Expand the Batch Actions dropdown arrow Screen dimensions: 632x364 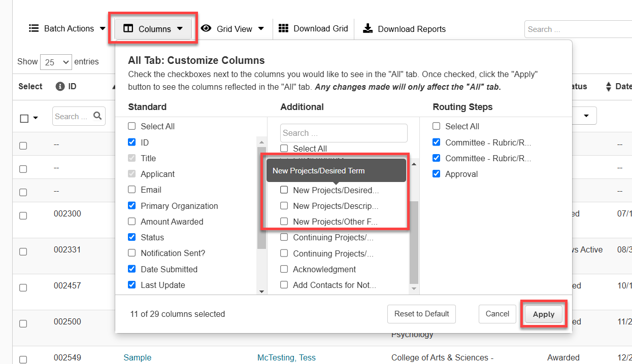(x=103, y=28)
